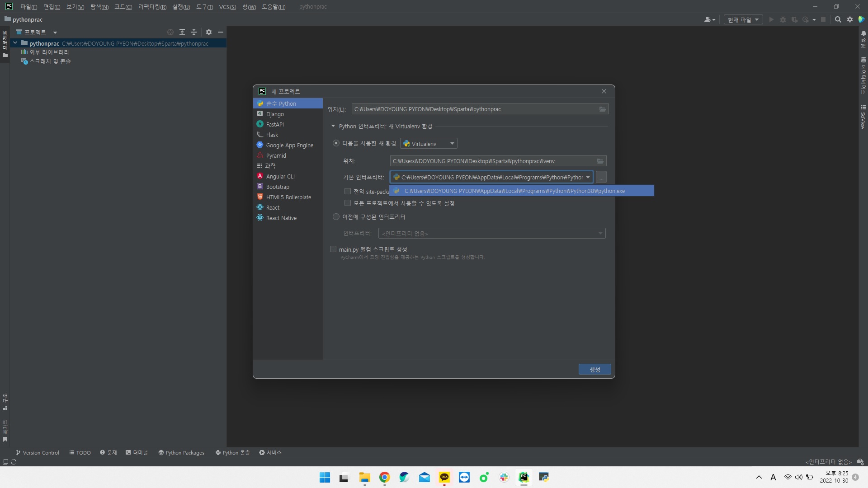868x488 pixels.
Task: Open File Explorer from the taskbar
Action: (x=365, y=477)
